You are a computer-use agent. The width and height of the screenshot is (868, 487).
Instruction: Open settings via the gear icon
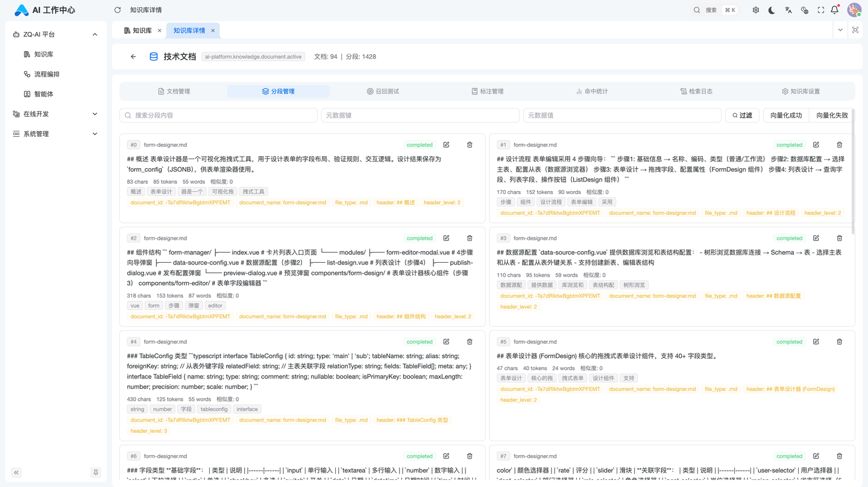coord(756,10)
